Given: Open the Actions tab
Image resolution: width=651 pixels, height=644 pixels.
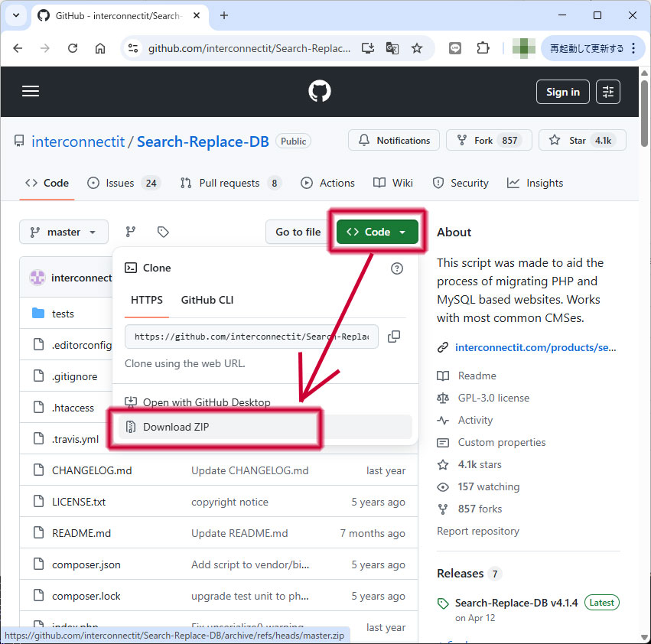Looking at the screenshot, I should coord(327,183).
